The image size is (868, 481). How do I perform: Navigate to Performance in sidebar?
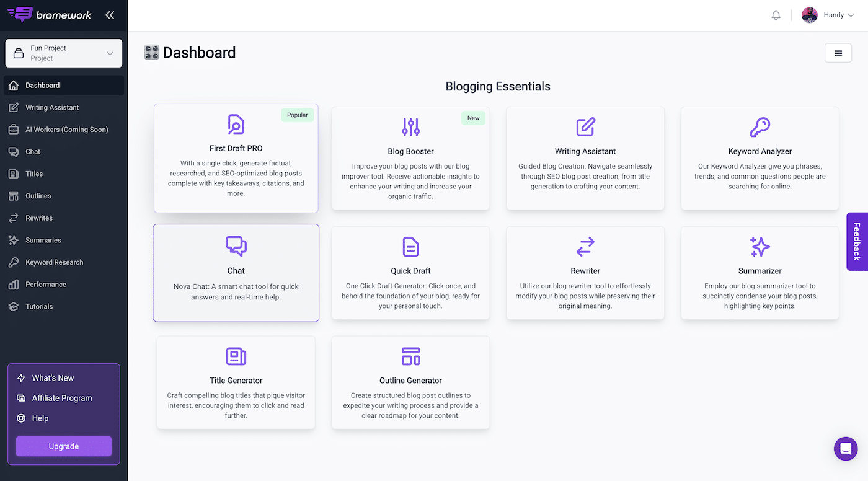(64, 285)
